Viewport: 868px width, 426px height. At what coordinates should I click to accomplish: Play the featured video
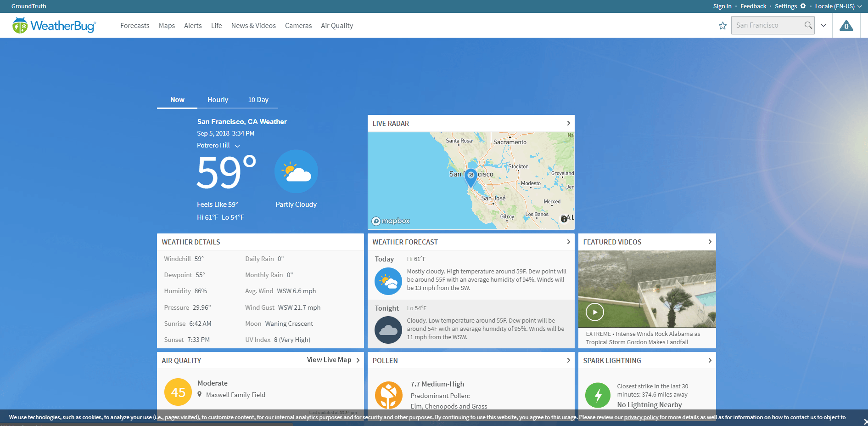pos(594,312)
